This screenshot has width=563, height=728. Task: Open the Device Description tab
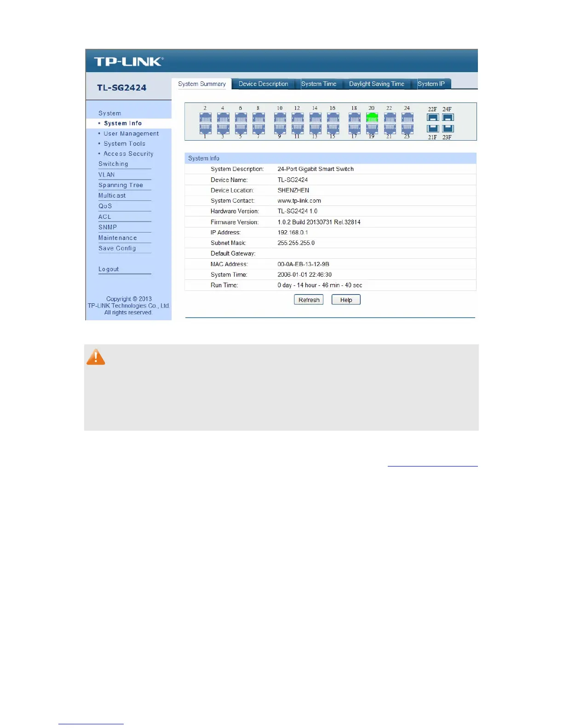point(263,84)
